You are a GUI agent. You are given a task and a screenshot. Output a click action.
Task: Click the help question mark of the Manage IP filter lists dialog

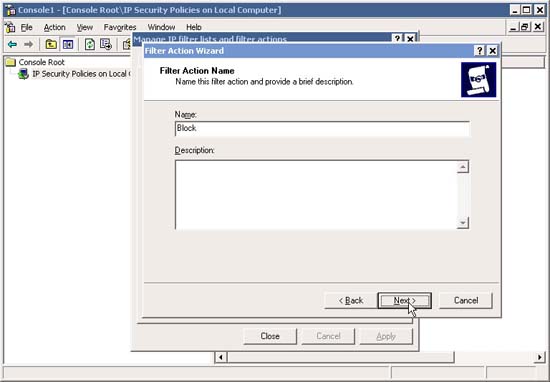pos(397,38)
